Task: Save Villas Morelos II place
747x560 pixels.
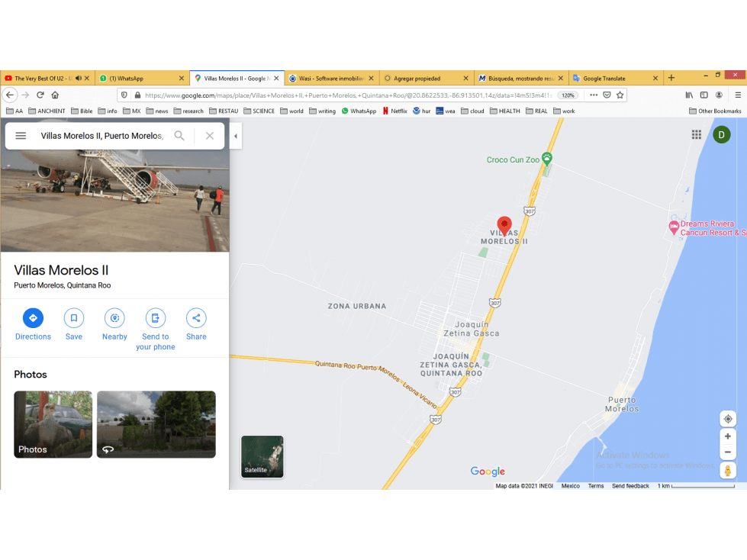Action: 74,318
